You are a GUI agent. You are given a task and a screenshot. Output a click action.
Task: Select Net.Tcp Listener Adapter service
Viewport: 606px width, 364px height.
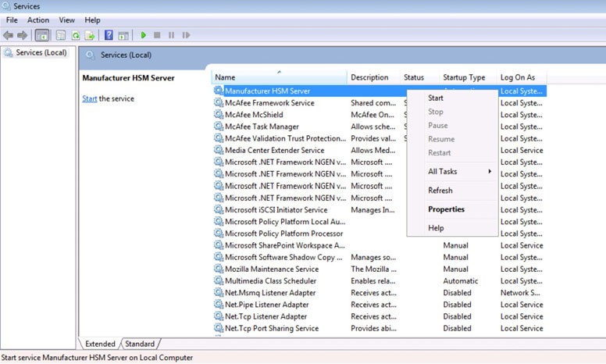click(x=266, y=316)
